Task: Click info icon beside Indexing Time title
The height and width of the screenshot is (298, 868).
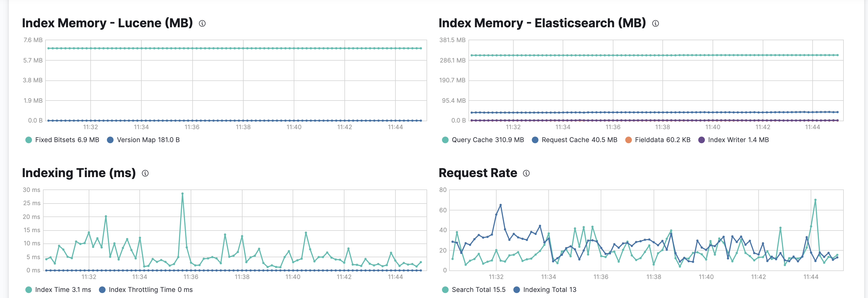Action: 145,174
